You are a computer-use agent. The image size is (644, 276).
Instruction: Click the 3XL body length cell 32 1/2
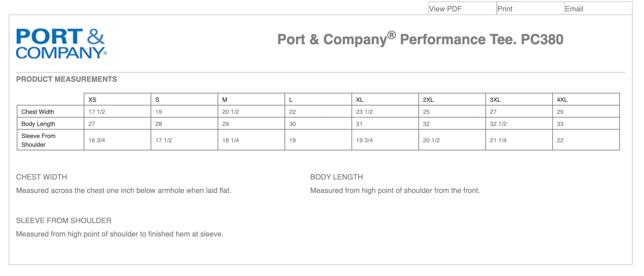(x=498, y=124)
